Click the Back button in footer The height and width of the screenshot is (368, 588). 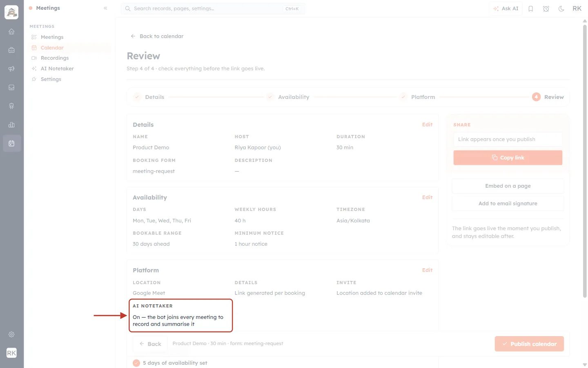tap(150, 344)
